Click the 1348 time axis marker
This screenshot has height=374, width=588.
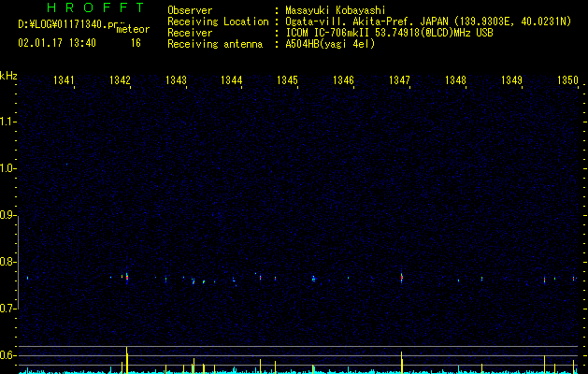coord(455,79)
